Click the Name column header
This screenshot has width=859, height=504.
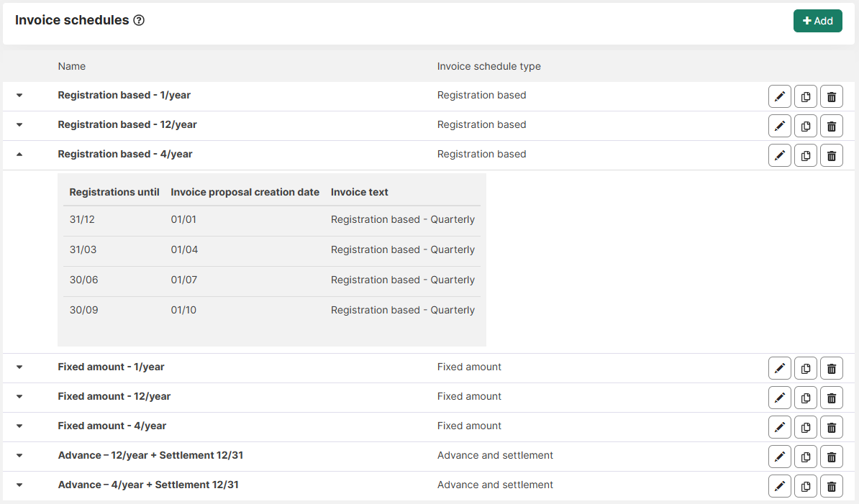click(72, 66)
